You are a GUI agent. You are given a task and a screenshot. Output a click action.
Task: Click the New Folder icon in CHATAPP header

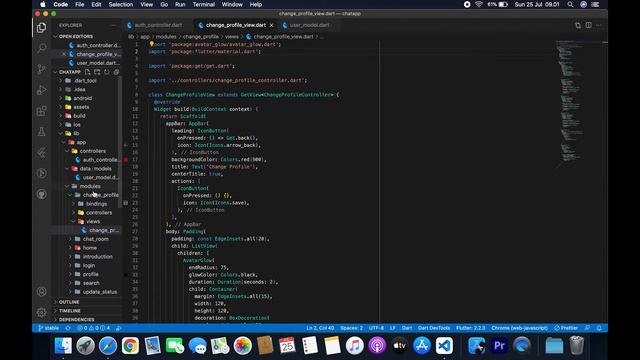pos(97,72)
